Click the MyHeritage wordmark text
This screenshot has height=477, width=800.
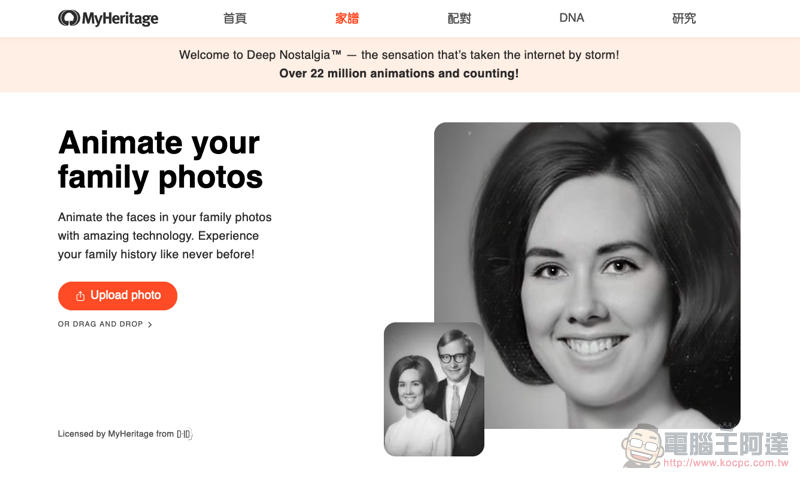(x=120, y=18)
